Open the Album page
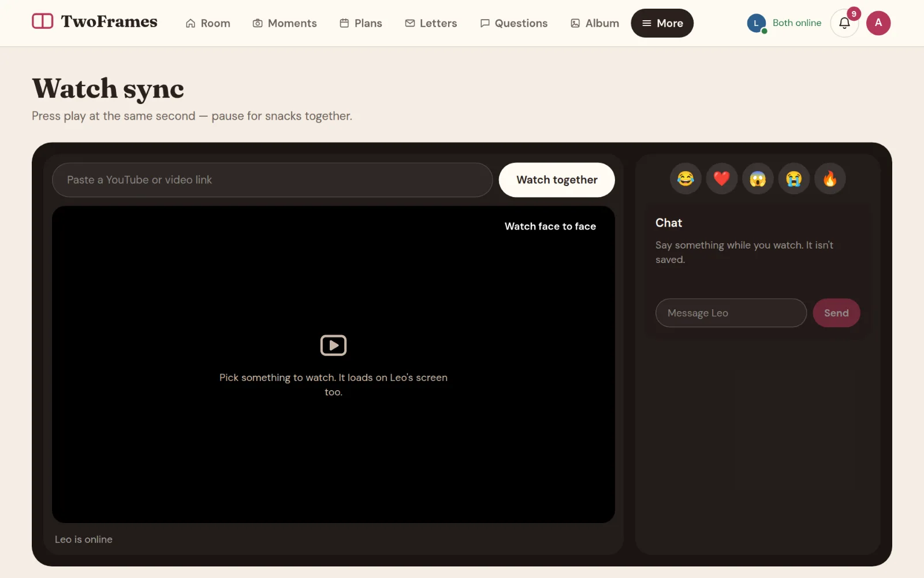The image size is (924, 578). pyautogui.click(x=595, y=23)
